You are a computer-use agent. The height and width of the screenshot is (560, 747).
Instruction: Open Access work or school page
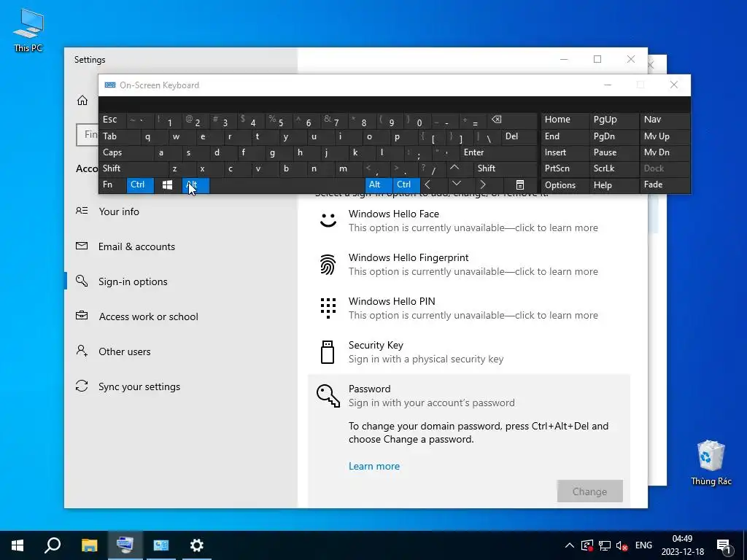click(x=181, y=316)
